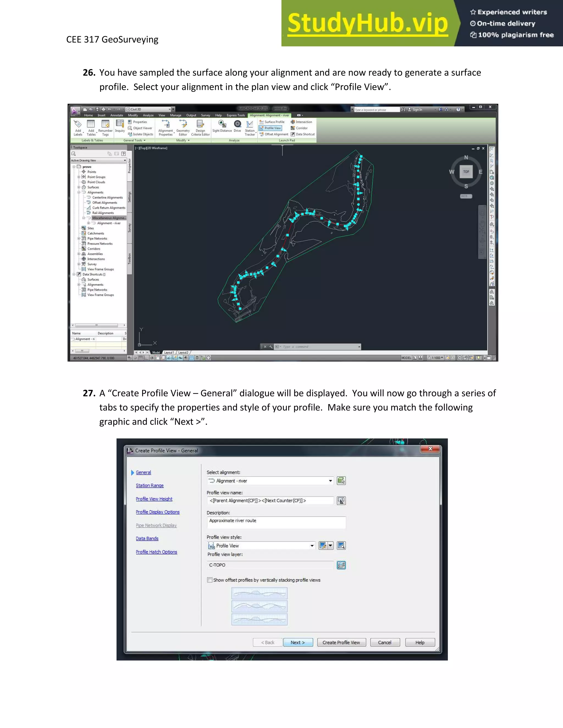Viewport: 563px width, 728px height.
Task: Click the Profile view name field
Action: (x=270, y=500)
